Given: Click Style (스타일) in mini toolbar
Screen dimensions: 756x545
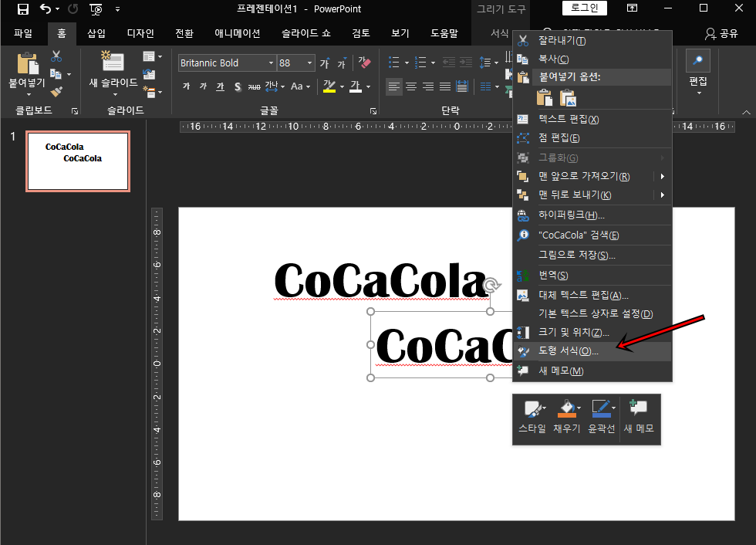Looking at the screenshot, I should (532, 416).
